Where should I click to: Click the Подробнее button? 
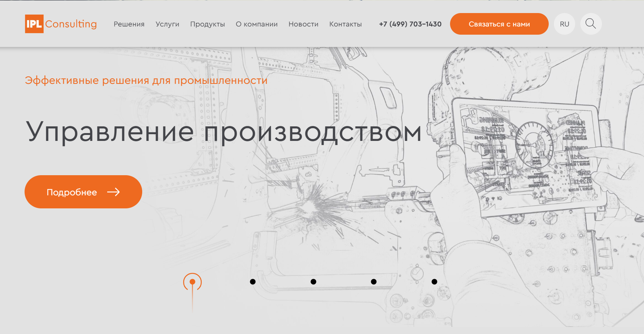83,192
